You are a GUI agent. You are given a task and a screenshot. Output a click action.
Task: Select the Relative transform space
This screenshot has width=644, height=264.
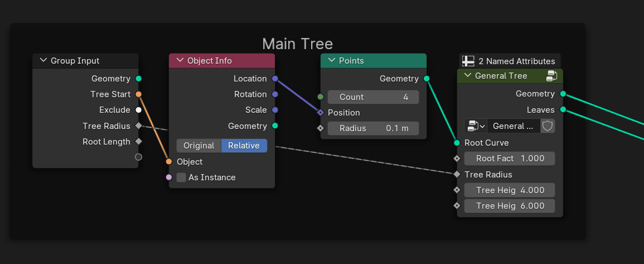[244, 146]
